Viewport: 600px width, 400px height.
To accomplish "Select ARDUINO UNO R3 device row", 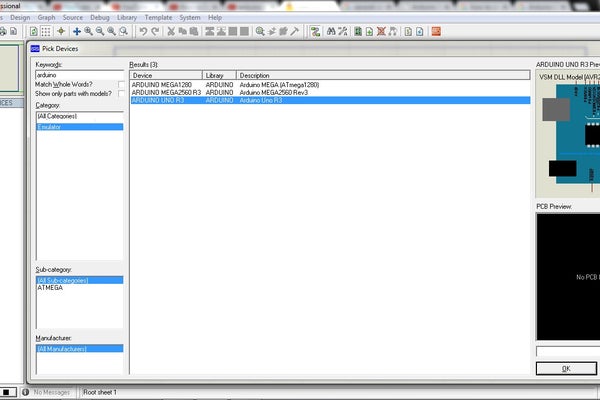I will (x=330, y=100).
